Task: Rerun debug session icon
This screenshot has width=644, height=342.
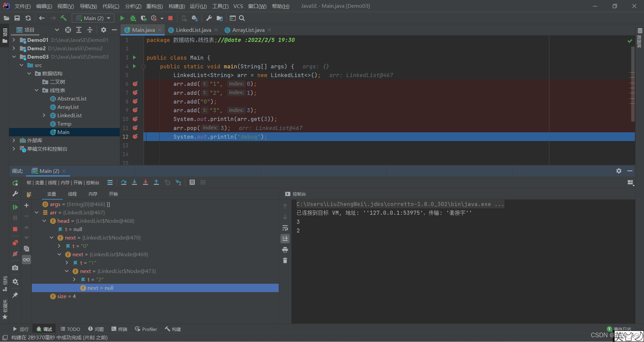Action: click(x=15, y=183)
